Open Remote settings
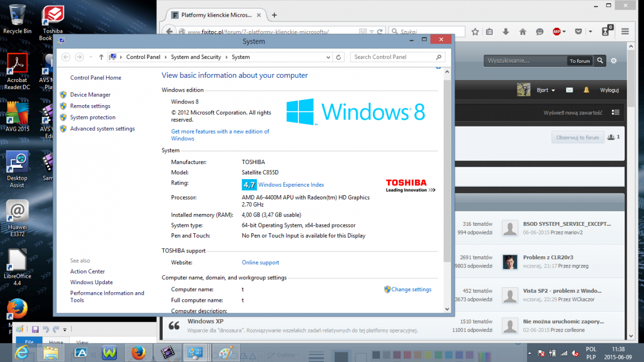Screen dimensions: 644x362 [90, 106]
